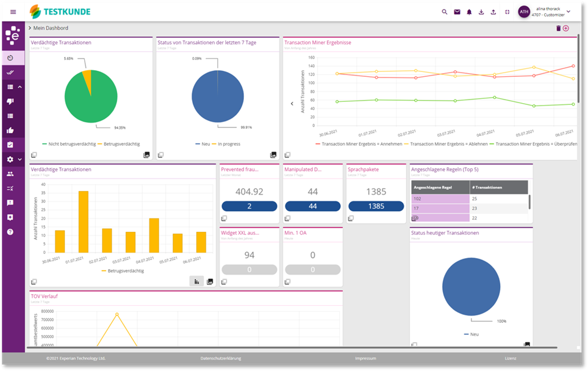Click the blue 2 pill under 404.92
The height and width of the screenshot is (371, 588).
pyautogui.click(x=249, y=206)
